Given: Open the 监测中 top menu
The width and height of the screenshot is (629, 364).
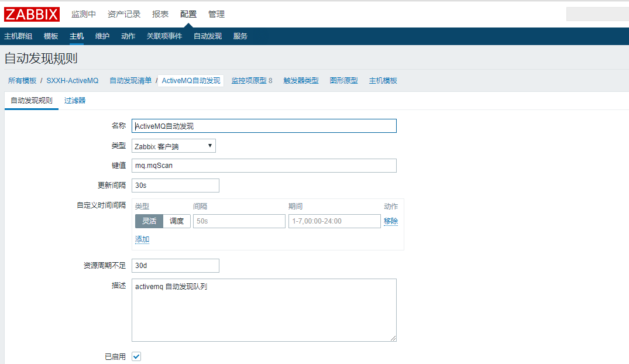Looking at the screenshot, I should tap(84, 14).
